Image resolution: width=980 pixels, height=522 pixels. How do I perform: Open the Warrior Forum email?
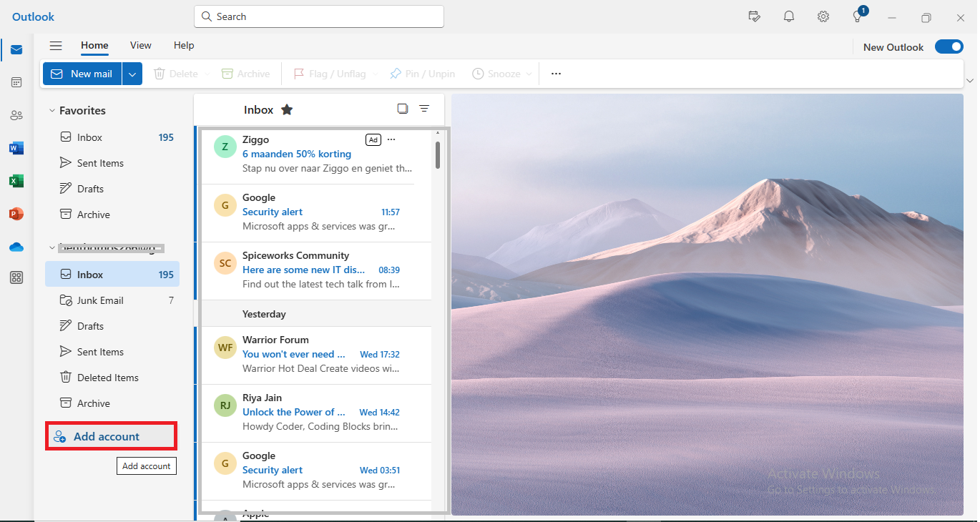(315, 355)
